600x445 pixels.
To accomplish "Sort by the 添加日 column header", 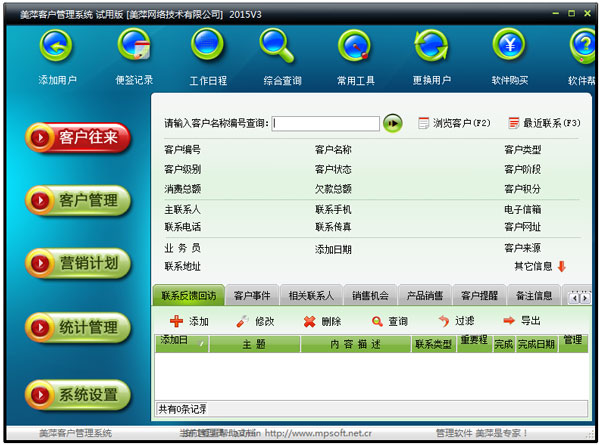I will click(x=181, y=342).
